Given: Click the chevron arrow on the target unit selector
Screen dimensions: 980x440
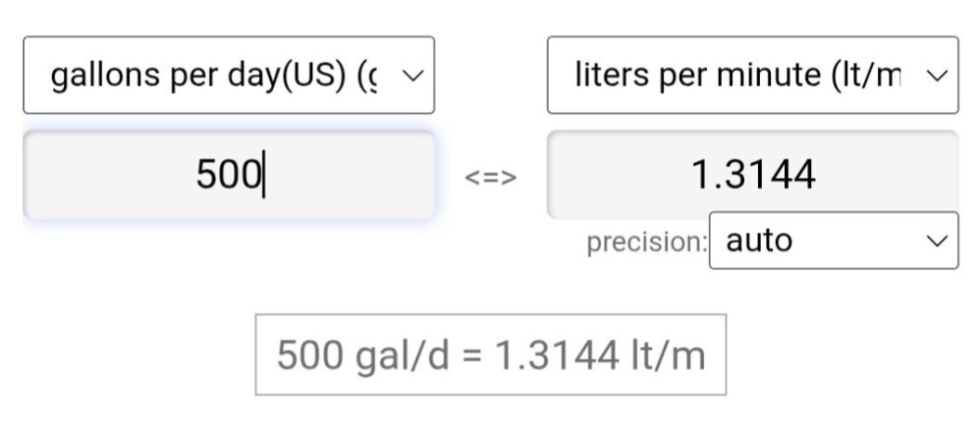Looking at the screenshot, I should click(x=937, y=76).
